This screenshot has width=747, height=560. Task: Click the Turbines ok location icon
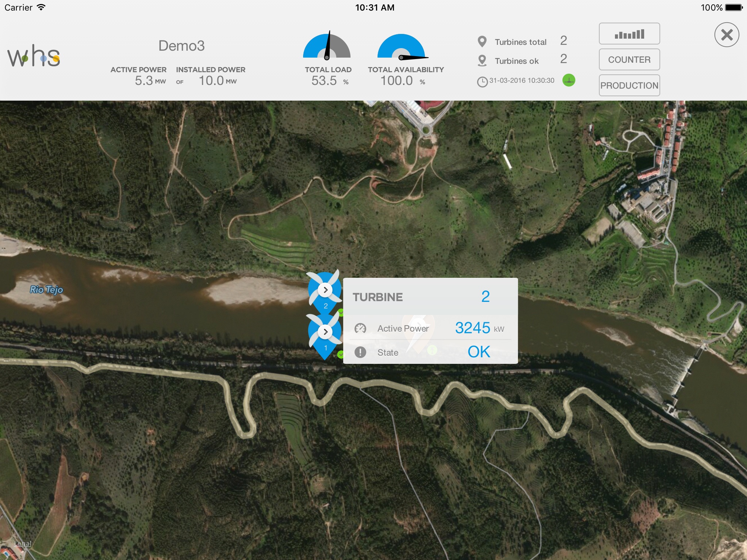point(482,61)
